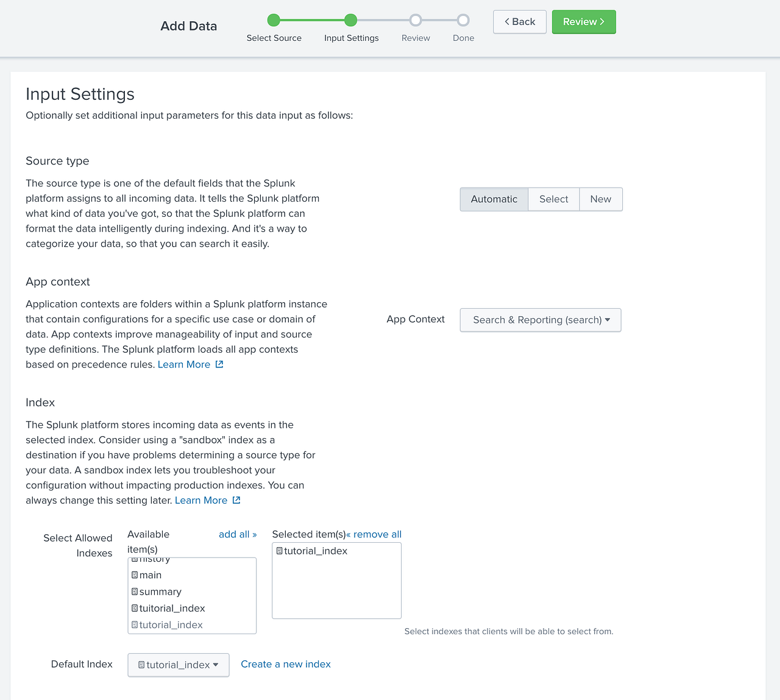Click the "Create a new index" link
The image size is (780, 700).
285,664
